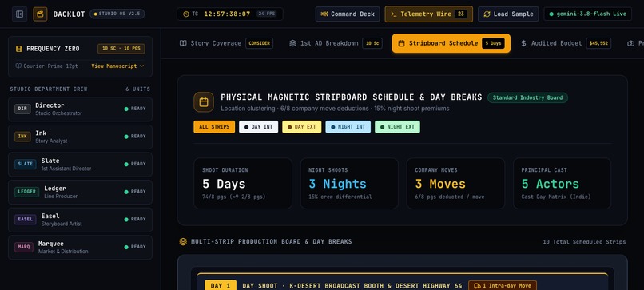Image resolution: width=644 pixels, height=290 pixels.
Task: Click the Principal Cast 5 Actors card
Action: (x=562, y=183)
